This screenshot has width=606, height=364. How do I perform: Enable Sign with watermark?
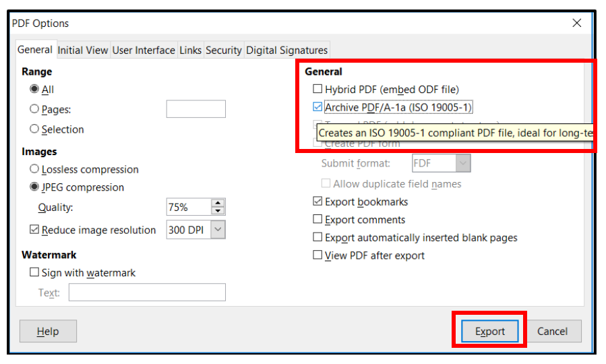point(34,273)
